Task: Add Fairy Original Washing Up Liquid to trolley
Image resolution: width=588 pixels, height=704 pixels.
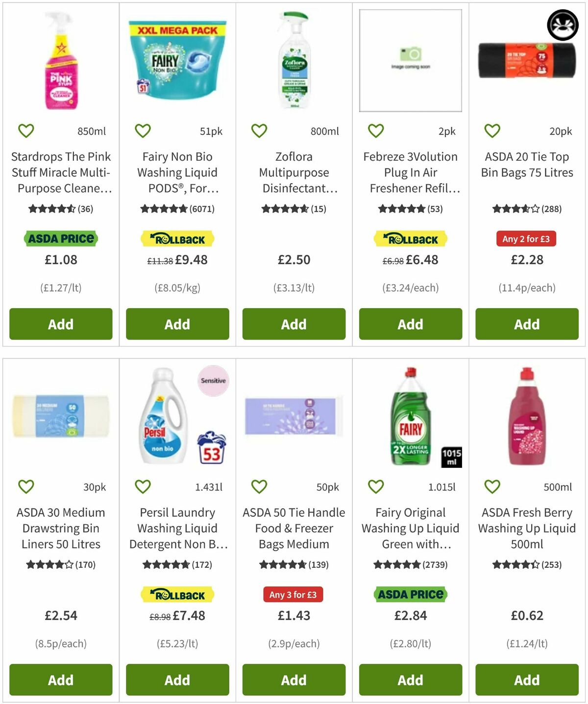Action: (410, 680)
